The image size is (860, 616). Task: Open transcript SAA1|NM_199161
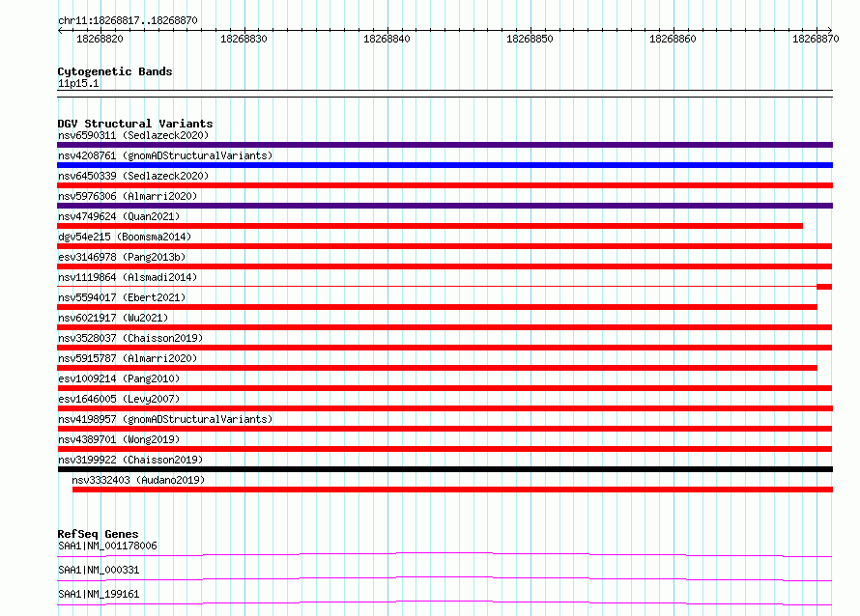(x=99, y=594)
